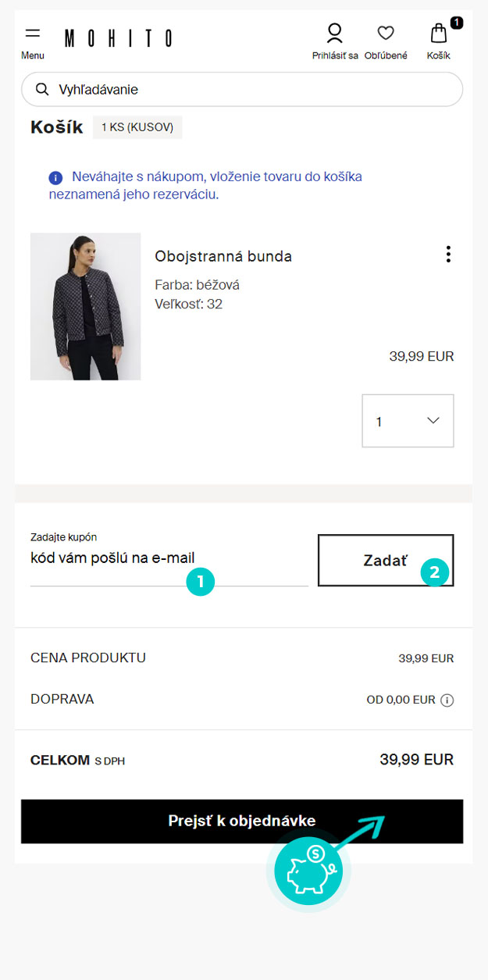488x980 pixels.
Task: Click the Prihlásiť sa user icon
Action: pyautogui.click(x=335, y=33)
